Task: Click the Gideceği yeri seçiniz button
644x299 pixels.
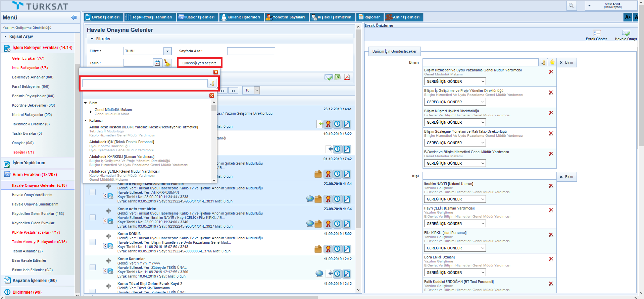Action: point(199,63)
